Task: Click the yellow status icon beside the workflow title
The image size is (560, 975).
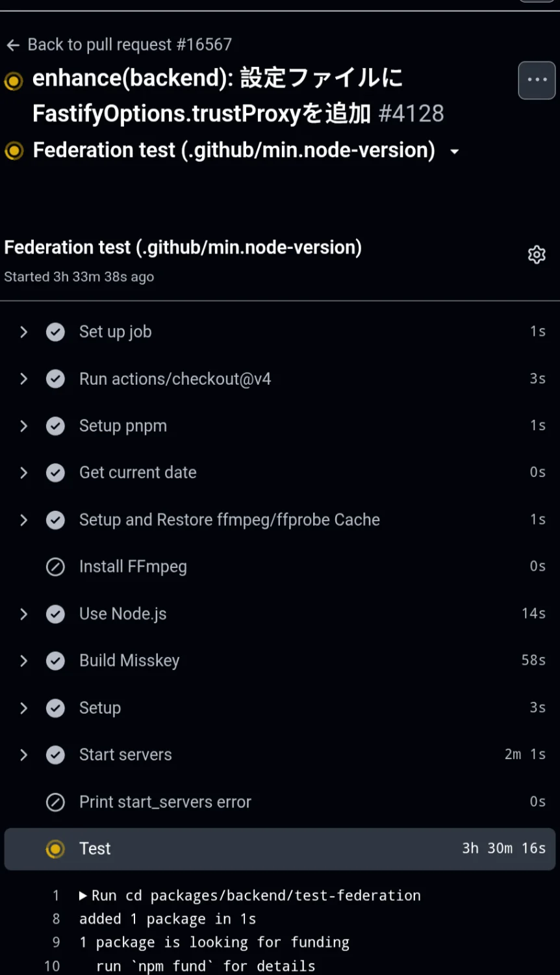Action: [14, 81]
